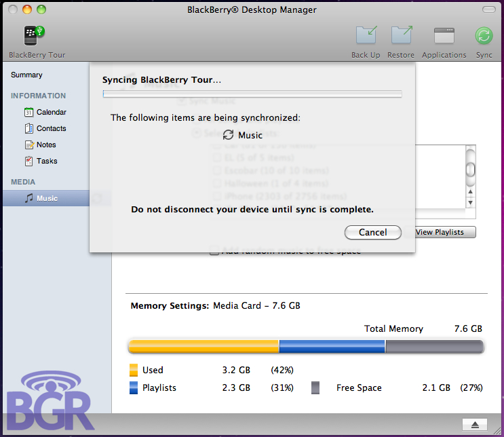Toggle the Sync Music checkbox
The image size is (504, 437).
point(182,101)
